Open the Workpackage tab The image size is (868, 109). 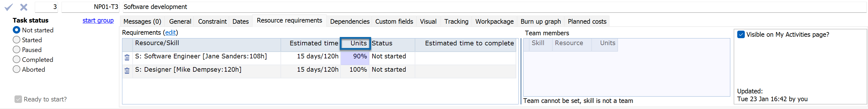(x=494, y=21)
